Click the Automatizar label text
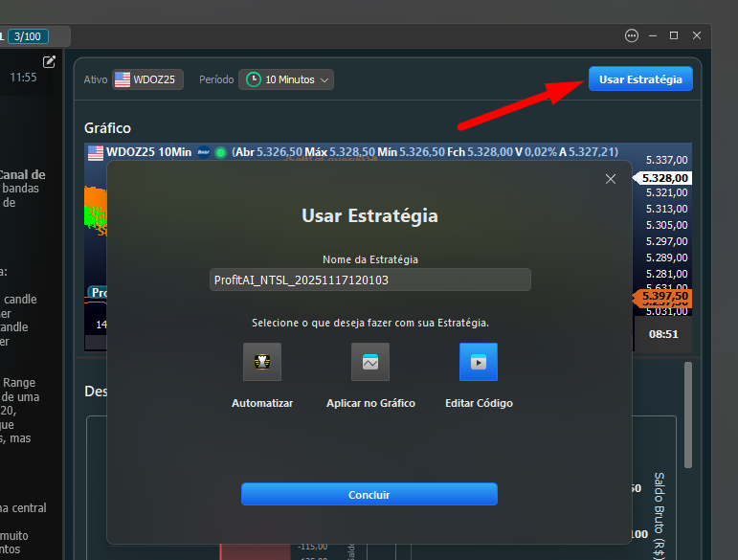738x560 pixels. (x=262, y=403)
